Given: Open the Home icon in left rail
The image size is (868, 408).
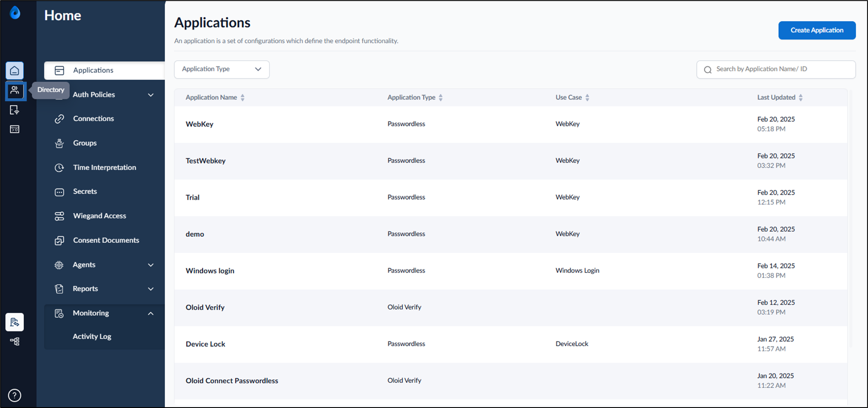Looking at the screenshot, I should coord(15,71).
